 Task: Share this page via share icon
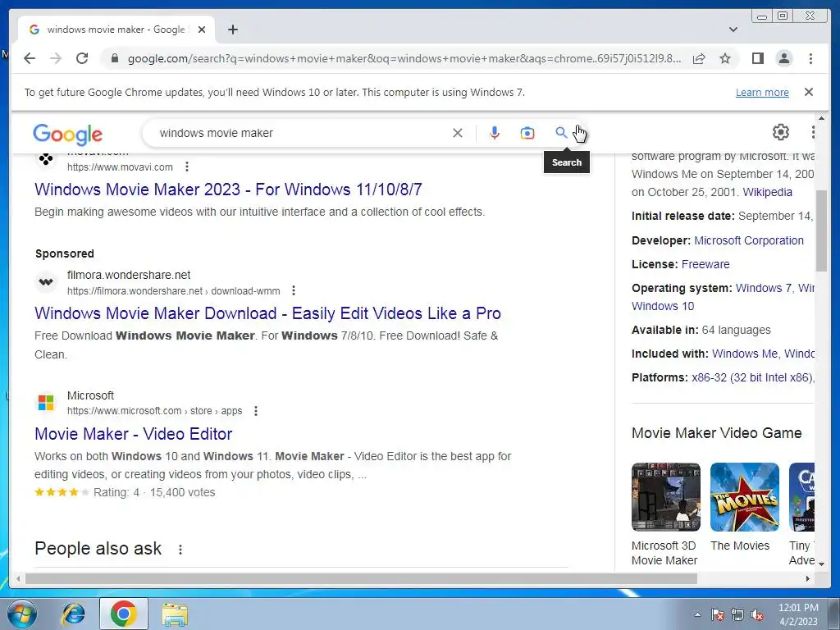(699, 58)
